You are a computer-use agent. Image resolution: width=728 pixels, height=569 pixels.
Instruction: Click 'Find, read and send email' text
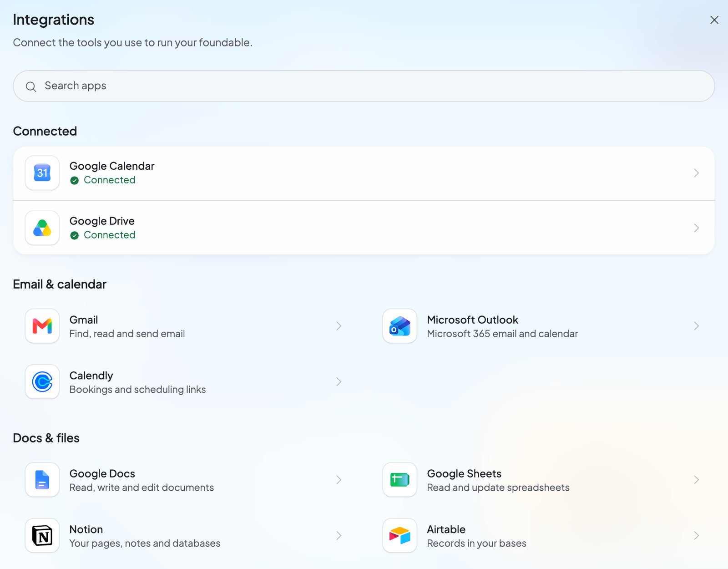coord(127,334)
